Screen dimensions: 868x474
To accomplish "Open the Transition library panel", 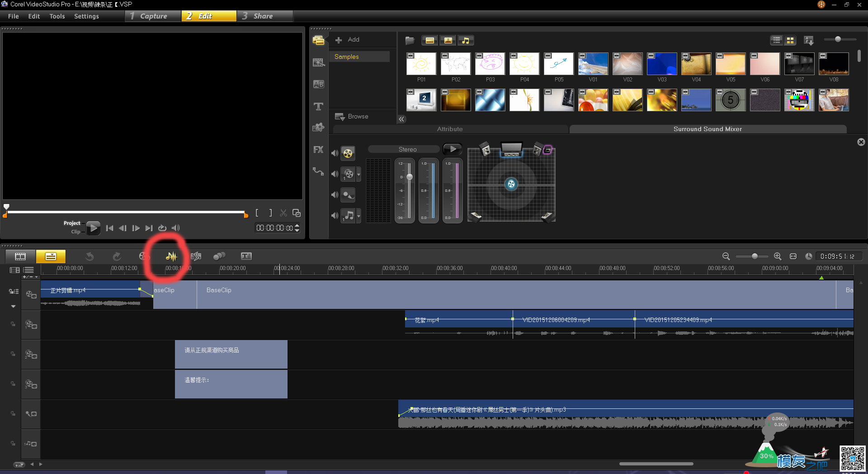I will [318, 84].
